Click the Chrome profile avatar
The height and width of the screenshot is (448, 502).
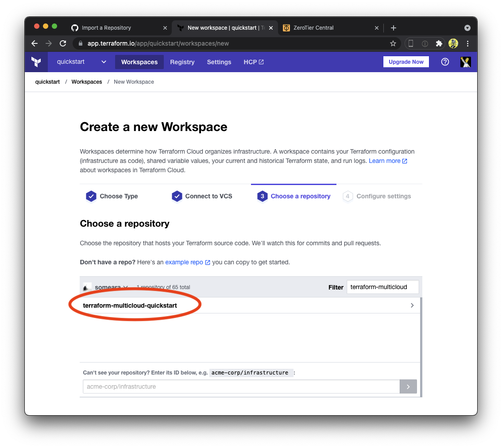click(453, 43)
